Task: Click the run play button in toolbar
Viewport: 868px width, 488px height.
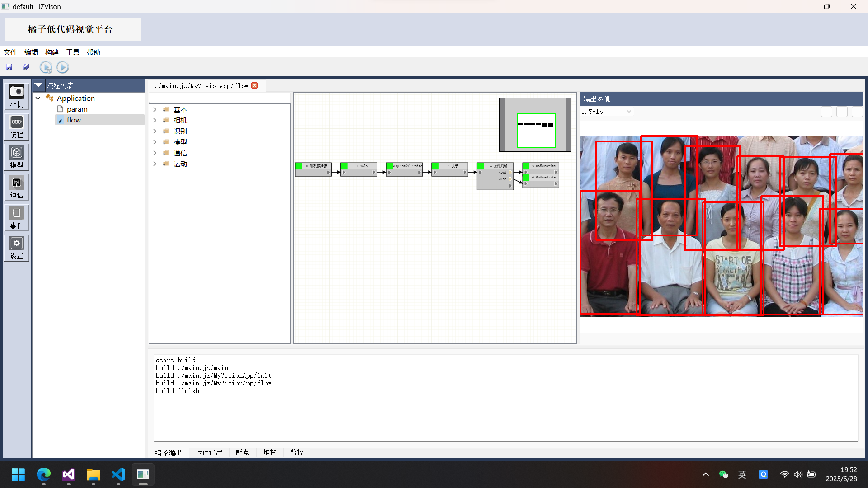Action: [x=62, y=67]
